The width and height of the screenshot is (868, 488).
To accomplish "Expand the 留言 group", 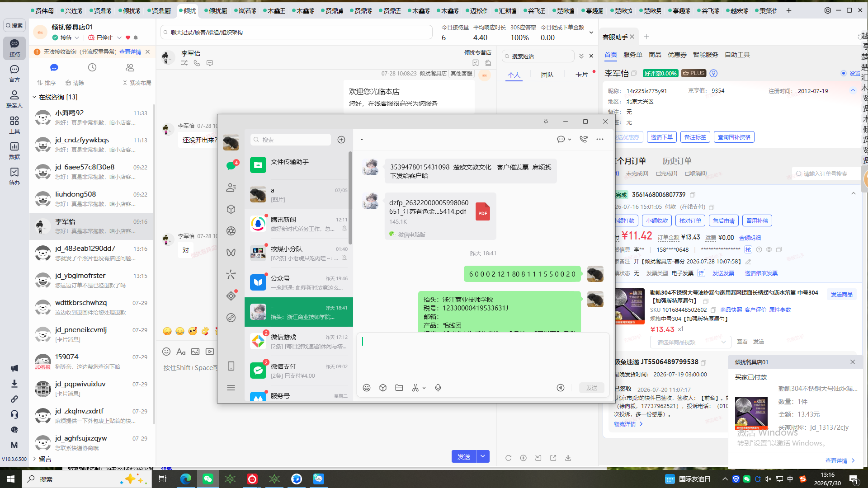I will click(x=34, y=459).
